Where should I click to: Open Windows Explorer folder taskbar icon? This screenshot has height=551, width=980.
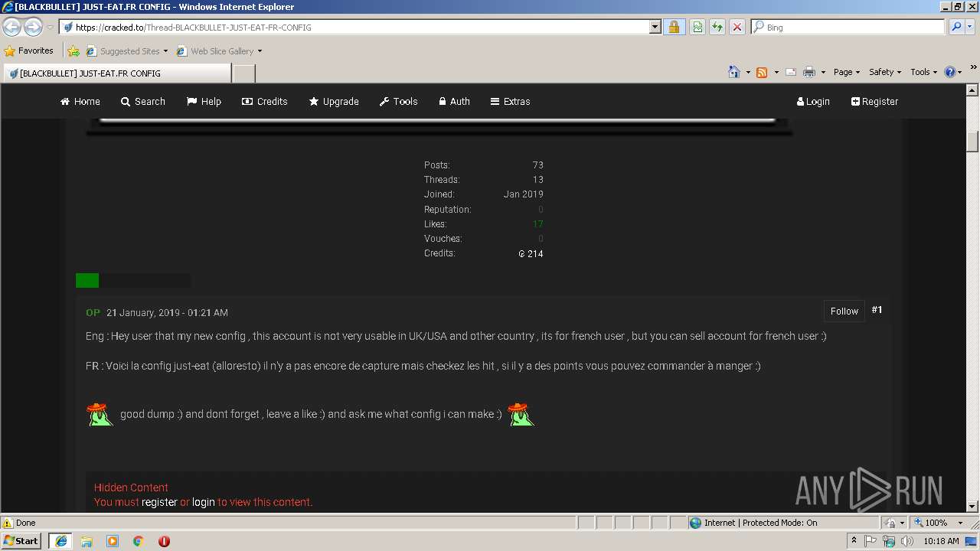87,541
